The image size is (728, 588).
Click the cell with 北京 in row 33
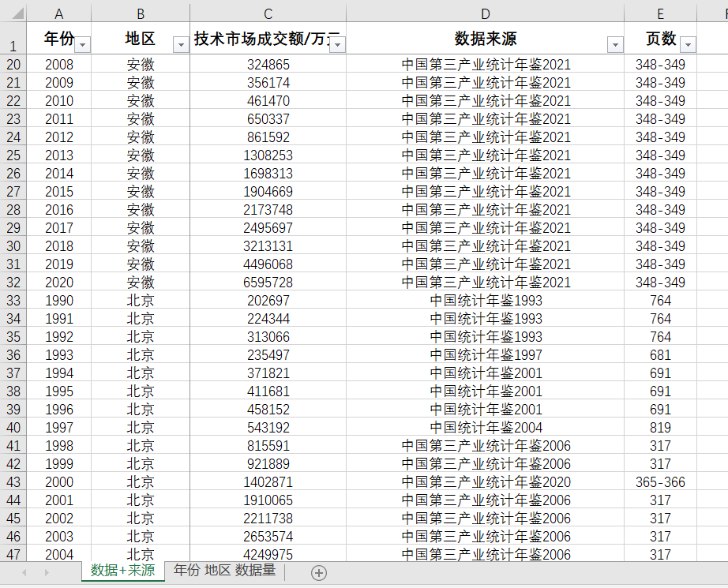click(140, 300)
